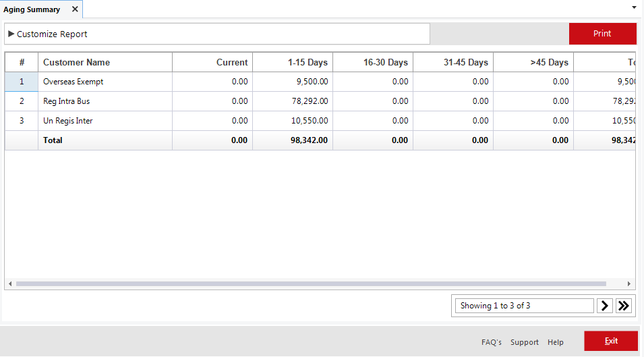Click row number 1 cell
644x357 pixels.
pyautogui.click(x=22, y=82)
